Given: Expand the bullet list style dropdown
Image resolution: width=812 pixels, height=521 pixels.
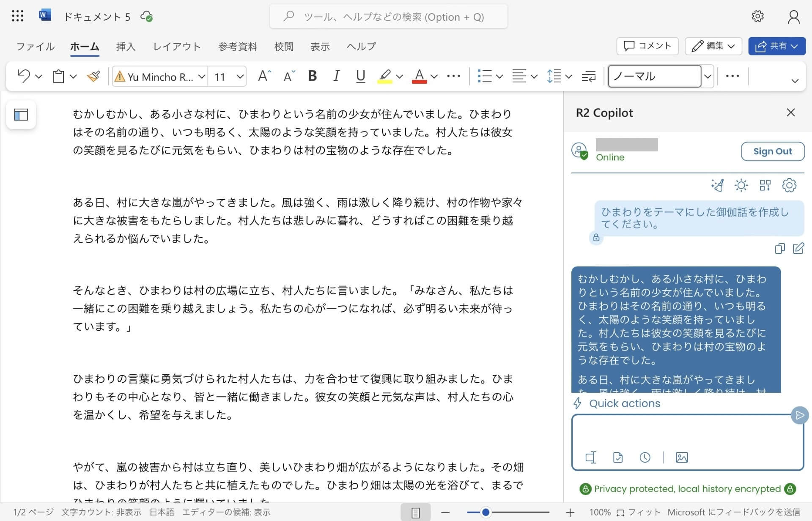Looking at the screenshot, I should pyautogui.click(x=499, y=77).
